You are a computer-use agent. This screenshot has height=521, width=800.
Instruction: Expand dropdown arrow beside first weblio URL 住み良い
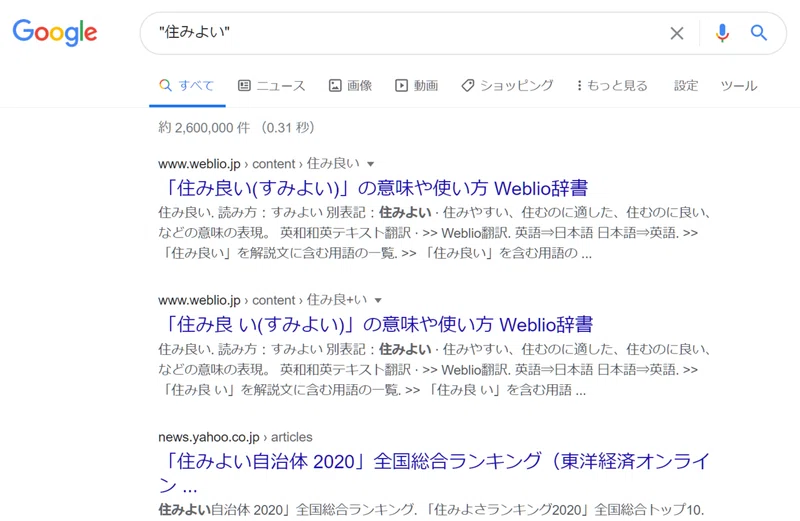pyautogui.click(x=371, y=164)
